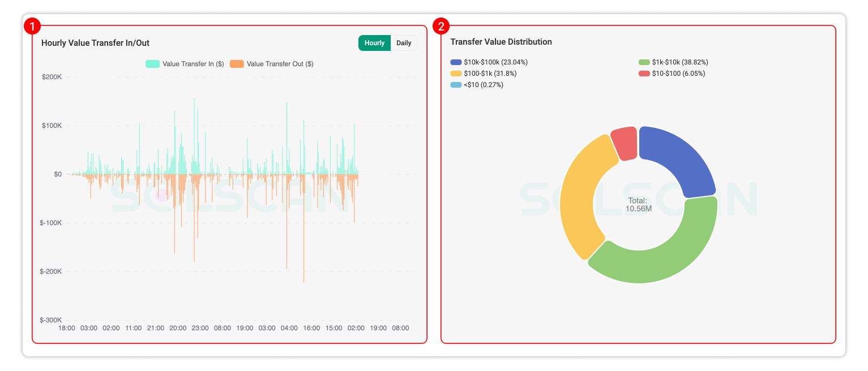
Task: Click the red annotation marker labeled 2
Action: pyautogui.click(x=441, y=25)
